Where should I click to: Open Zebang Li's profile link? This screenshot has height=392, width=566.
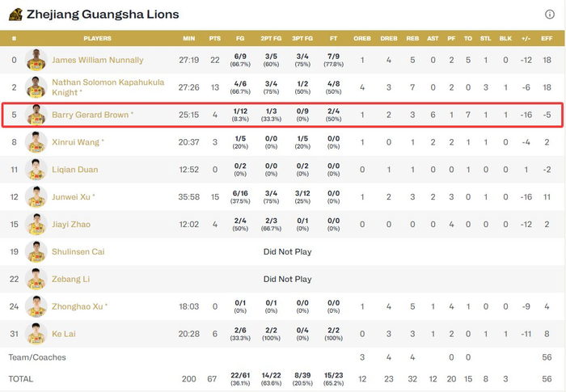pos(70,280)
